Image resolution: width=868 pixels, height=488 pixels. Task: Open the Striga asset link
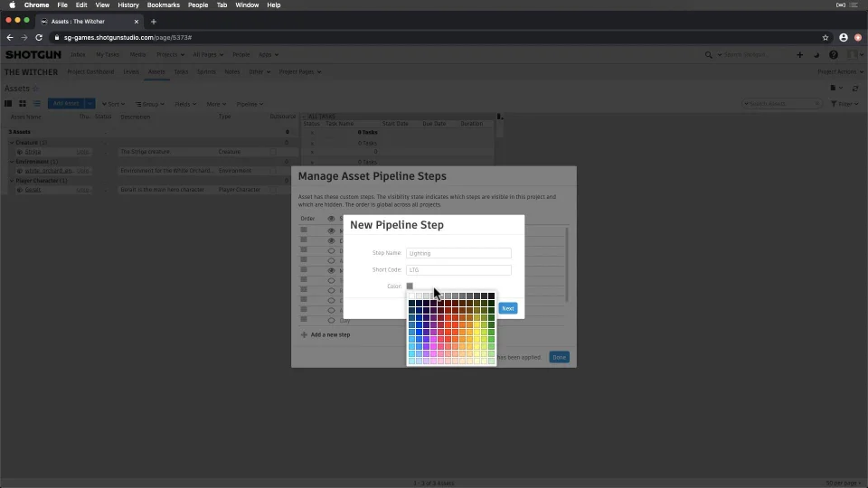click(33, 152)
